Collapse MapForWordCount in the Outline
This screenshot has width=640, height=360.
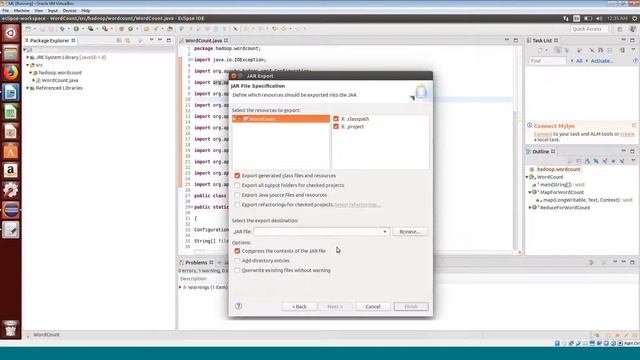click(530, 192)
